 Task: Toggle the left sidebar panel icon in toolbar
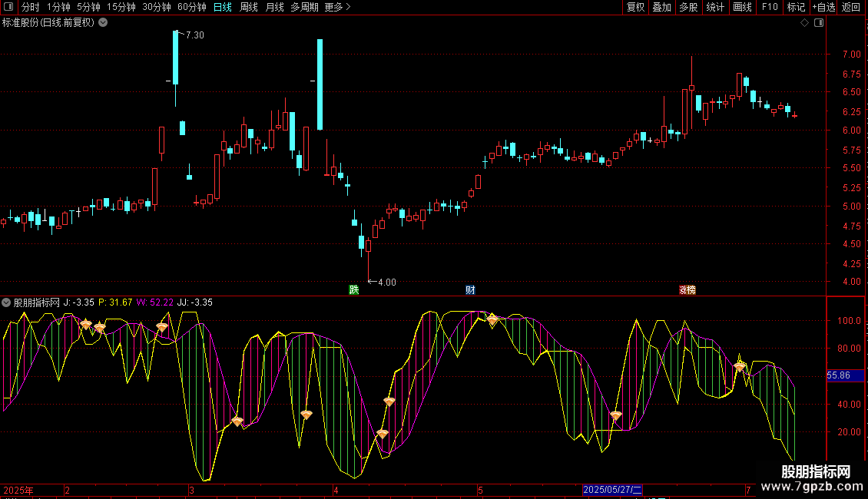pos(8,7)
